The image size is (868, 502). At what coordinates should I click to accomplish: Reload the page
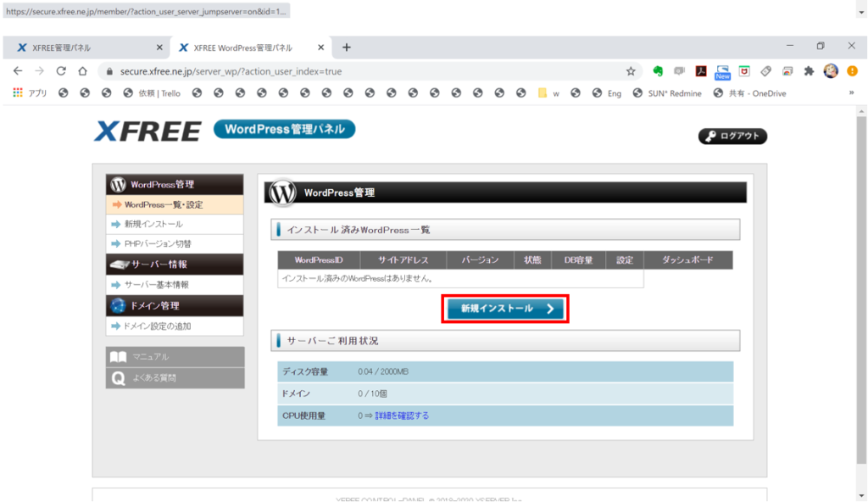[61, 72]
